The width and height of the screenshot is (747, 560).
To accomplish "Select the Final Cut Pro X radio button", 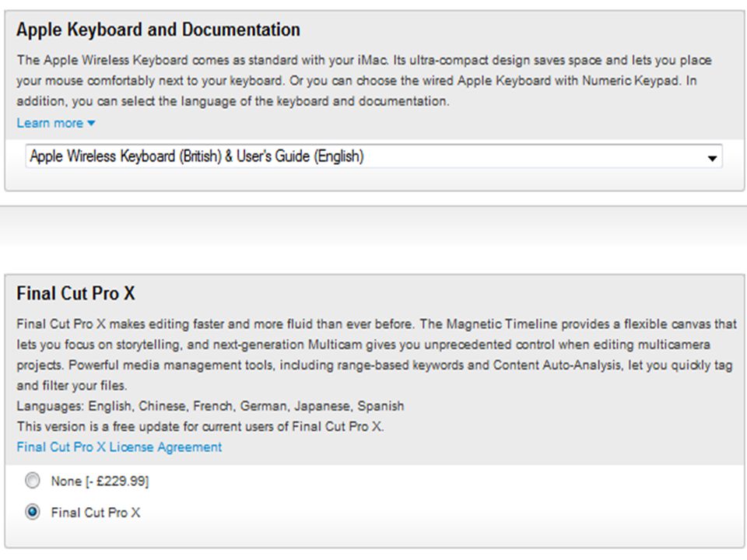I will pyautogui.click(x=33, y=513).
